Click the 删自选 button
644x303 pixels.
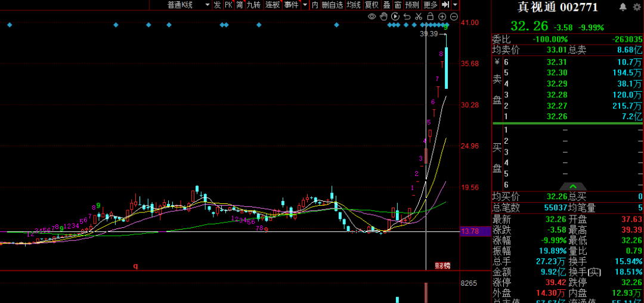point(333,5)
